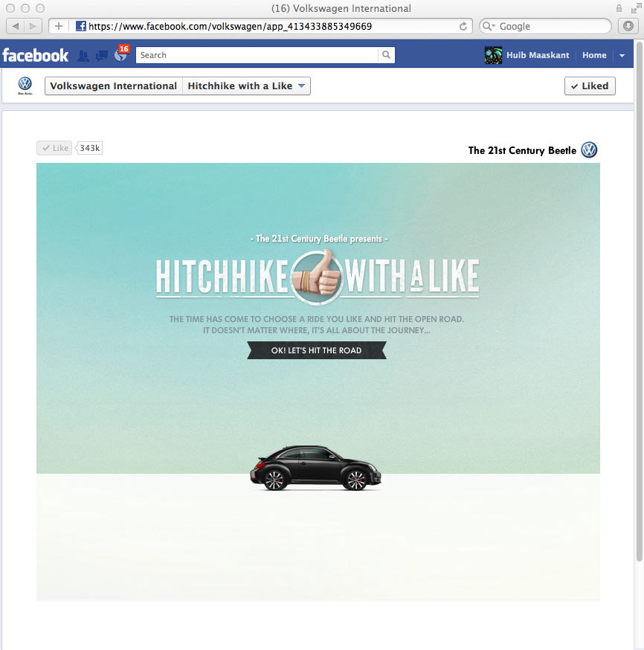Viewport: 644px width, 650px height.
Task: Click The 21st Century Beetle heading
Action: tap(522, 150)
